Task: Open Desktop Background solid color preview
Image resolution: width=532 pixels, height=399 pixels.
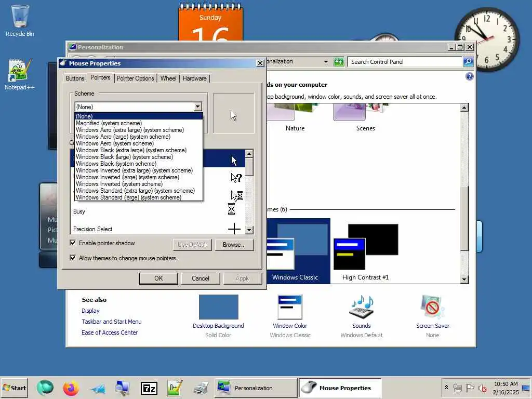Action: (219, 307)
